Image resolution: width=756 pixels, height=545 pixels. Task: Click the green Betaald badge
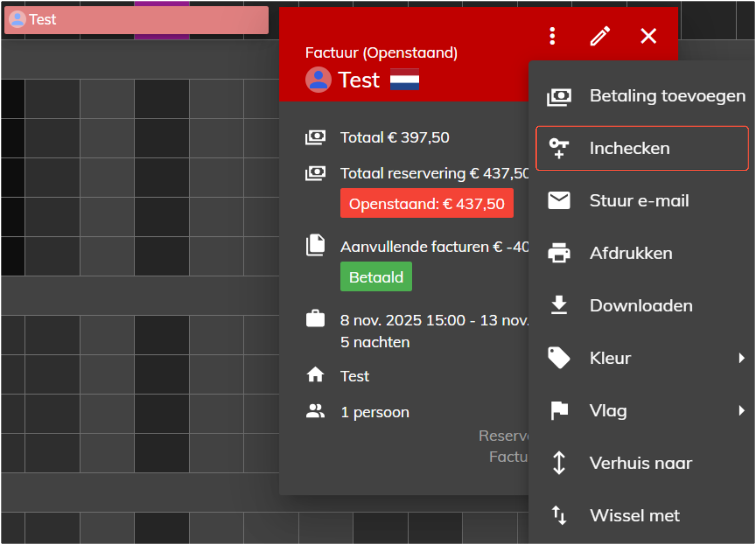pyautogui.click(x=376, y=277)
